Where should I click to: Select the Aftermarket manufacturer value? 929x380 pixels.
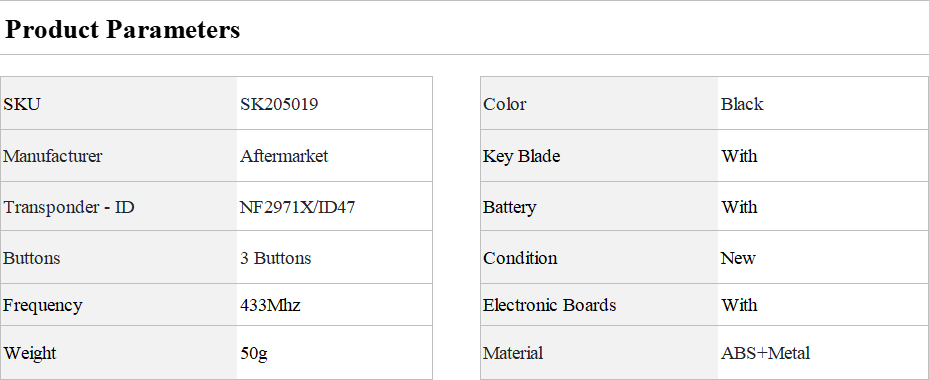(284, 156)
